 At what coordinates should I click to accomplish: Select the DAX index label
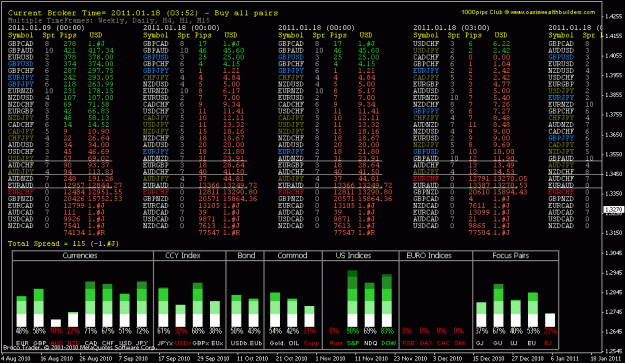click(x=426, y=343)
